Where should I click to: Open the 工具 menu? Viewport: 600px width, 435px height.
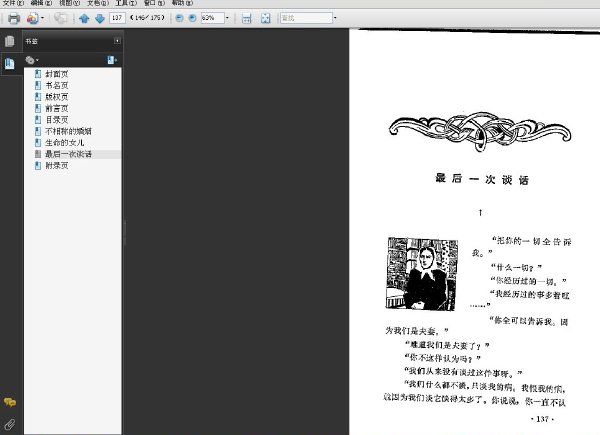point(126,3)
